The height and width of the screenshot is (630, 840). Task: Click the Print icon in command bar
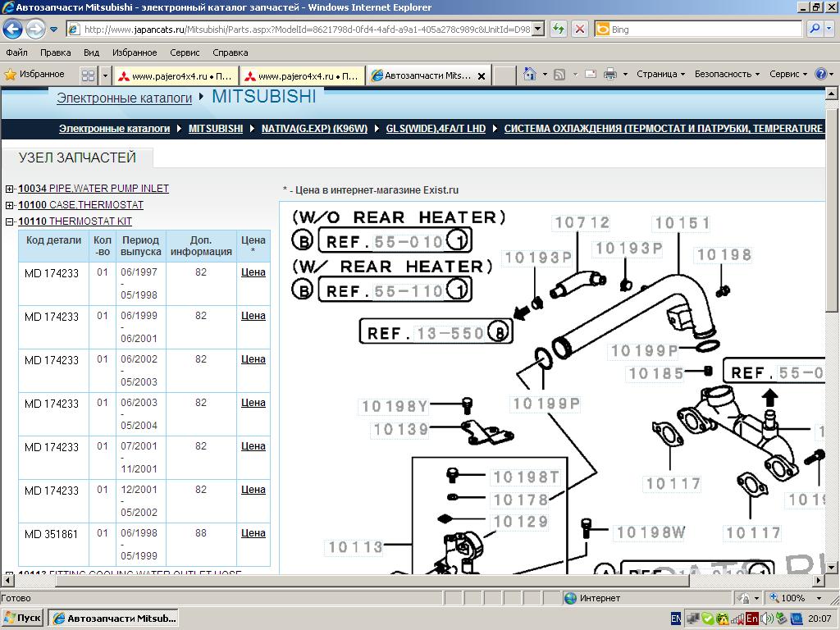609,74
